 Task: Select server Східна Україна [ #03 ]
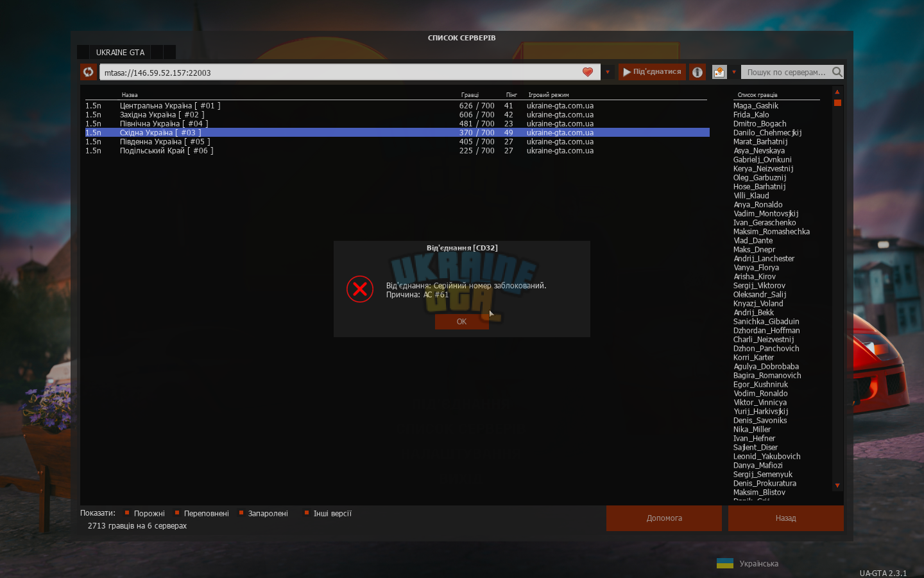(x=397, y=132)
